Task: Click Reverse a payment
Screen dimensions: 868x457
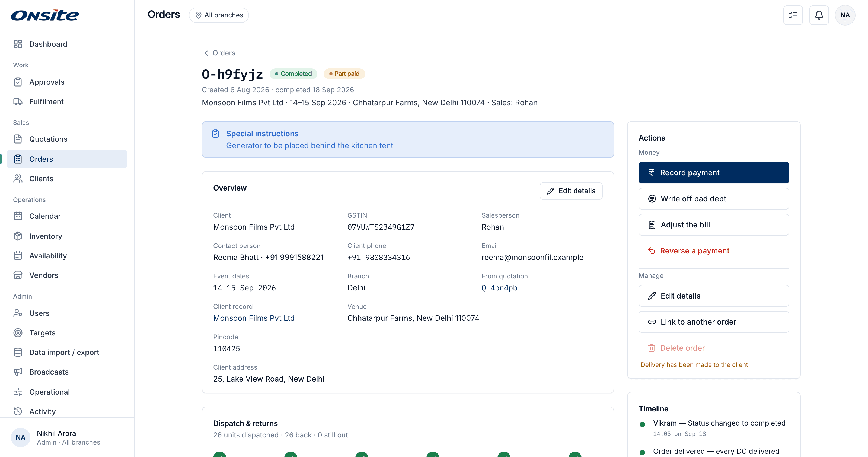Action: 713,251
